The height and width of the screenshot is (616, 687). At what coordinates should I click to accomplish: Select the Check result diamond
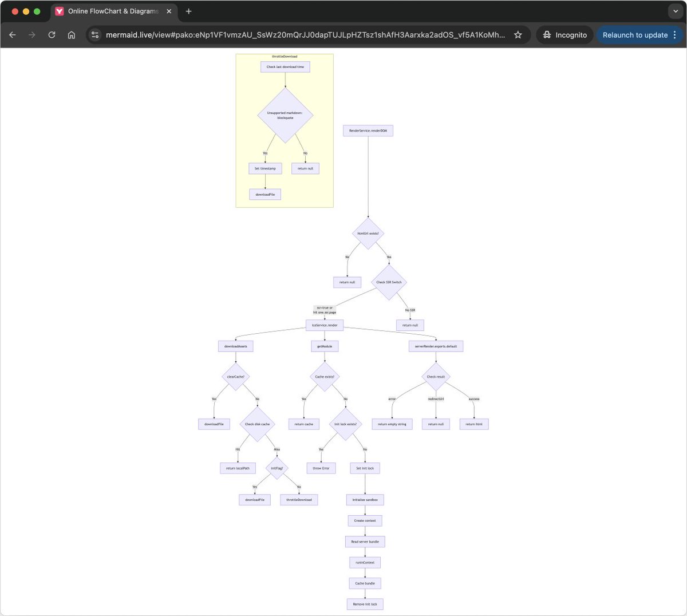click(436, 377)
